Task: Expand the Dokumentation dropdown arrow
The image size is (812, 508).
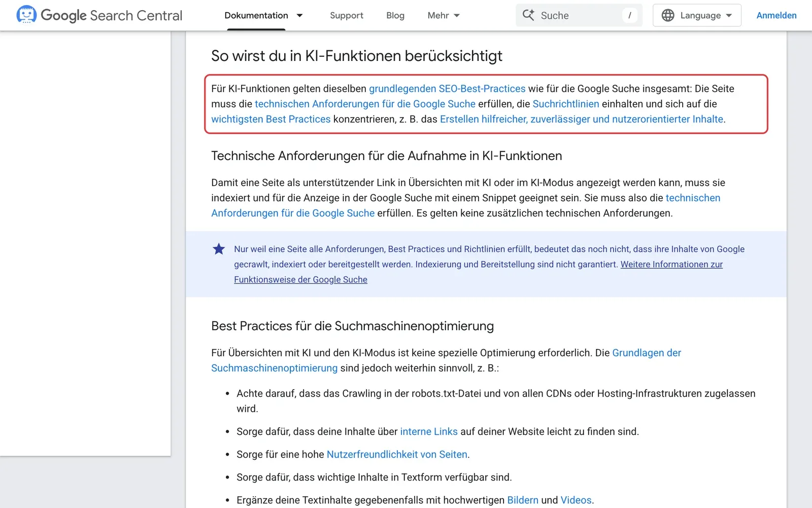Action: coord(300,15)
